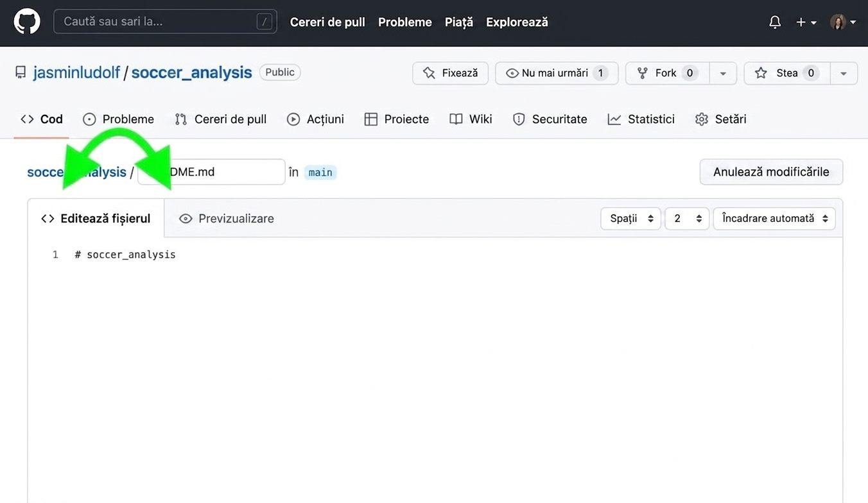The image size is (868, 503).
Task: Star the repository with Stea
Action: (787, 73)
